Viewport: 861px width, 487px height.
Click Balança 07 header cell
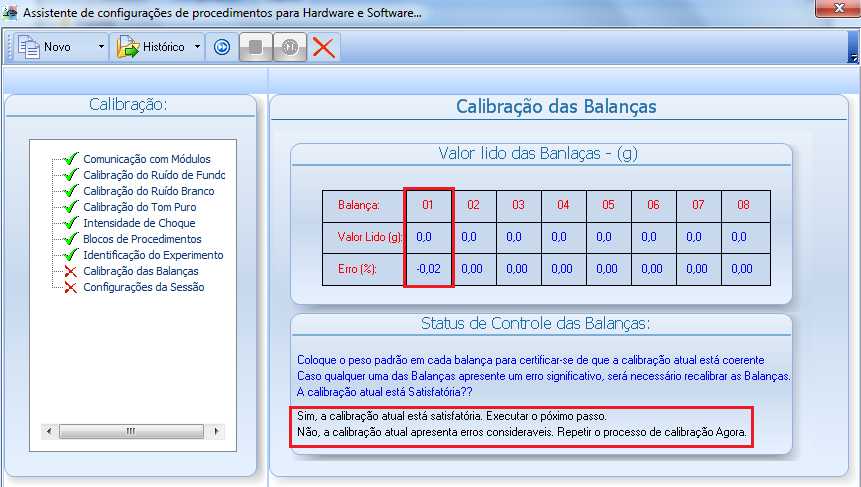point(698,205)
